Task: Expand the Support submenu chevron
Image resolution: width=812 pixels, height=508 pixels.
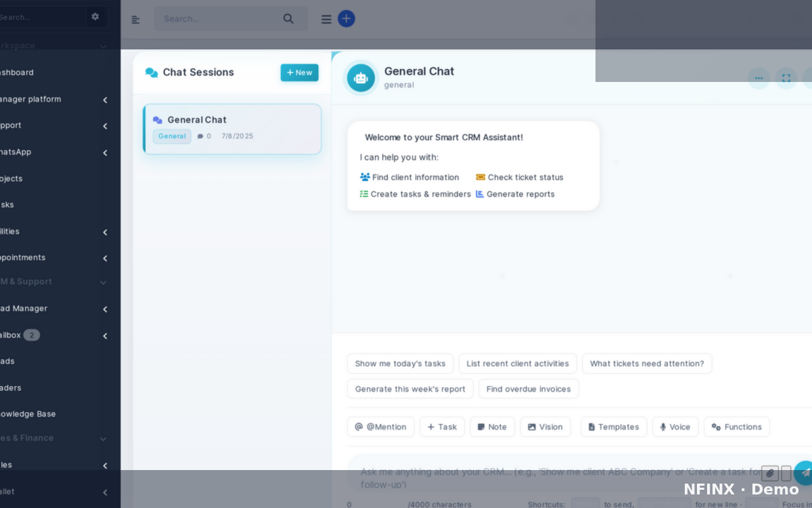Action: 105,126
